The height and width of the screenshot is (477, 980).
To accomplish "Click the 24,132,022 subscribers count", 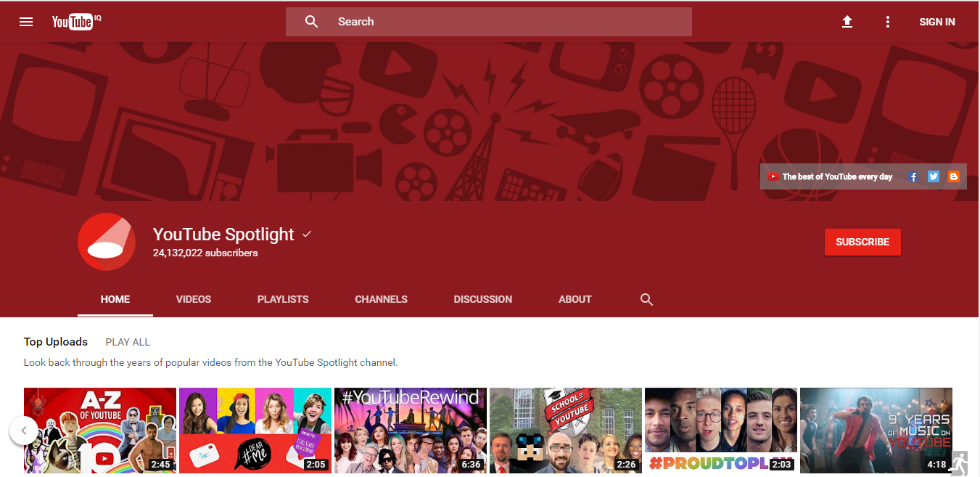I will tap(205, 253).
